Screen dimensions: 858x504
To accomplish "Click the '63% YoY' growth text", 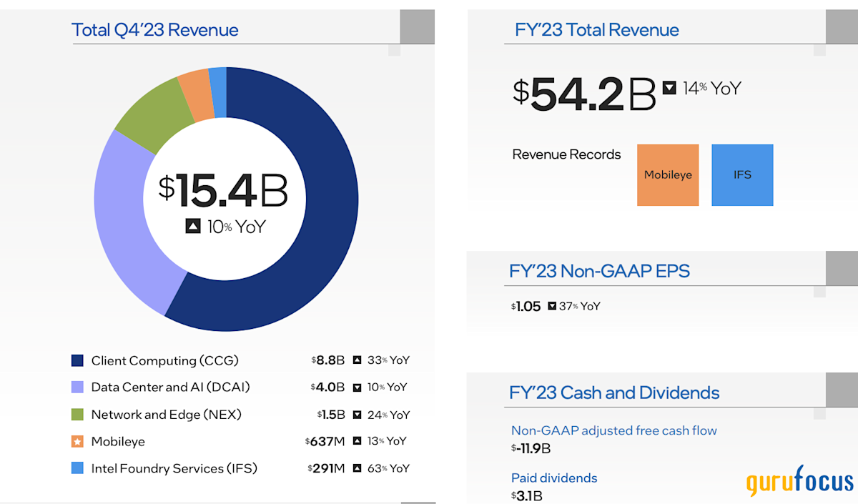I will click(388, 469).
